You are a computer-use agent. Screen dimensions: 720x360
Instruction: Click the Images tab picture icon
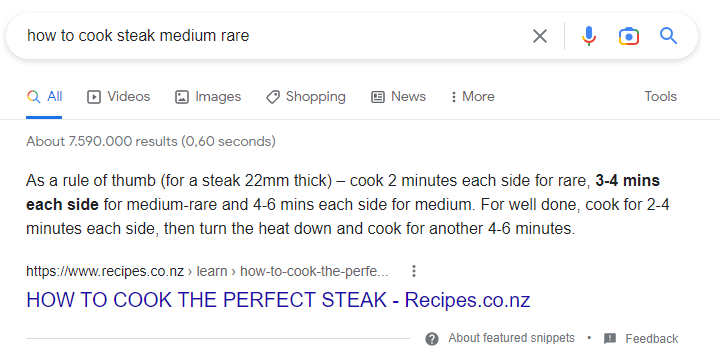182,97
